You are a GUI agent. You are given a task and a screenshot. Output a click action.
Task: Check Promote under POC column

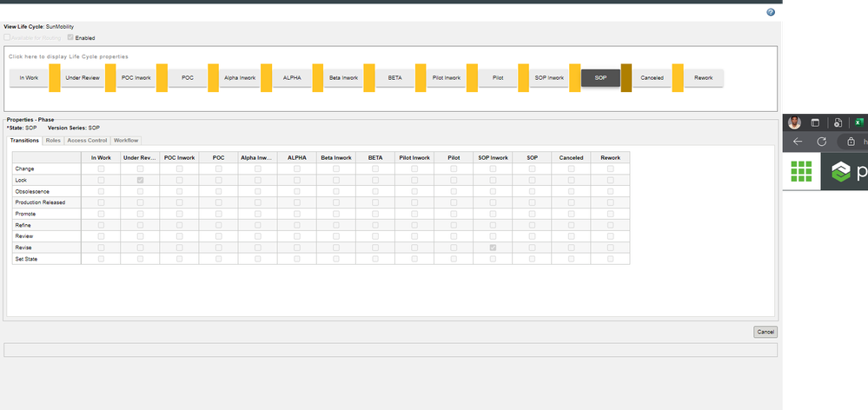point(219,214)
